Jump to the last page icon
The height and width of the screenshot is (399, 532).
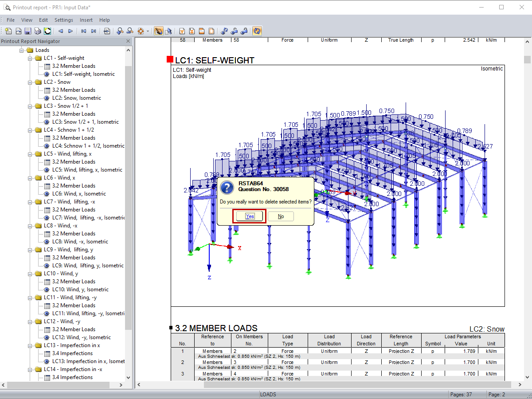(x=94, y=31)
